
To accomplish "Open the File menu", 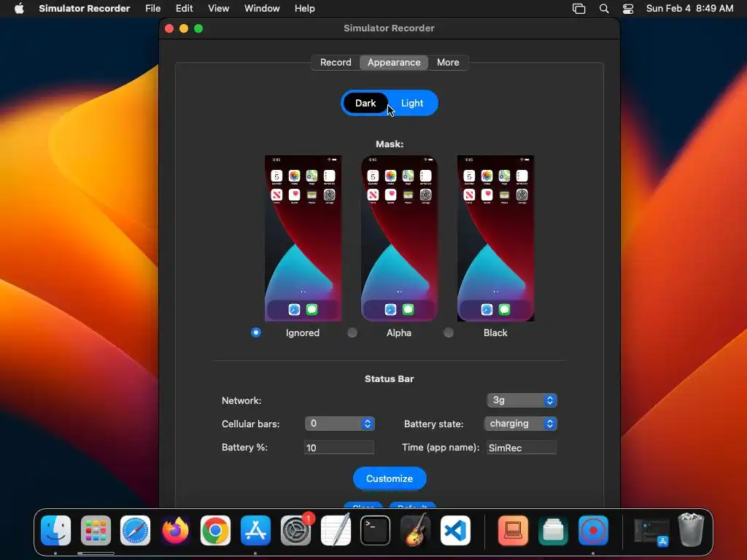I will [x=153, y=9].
